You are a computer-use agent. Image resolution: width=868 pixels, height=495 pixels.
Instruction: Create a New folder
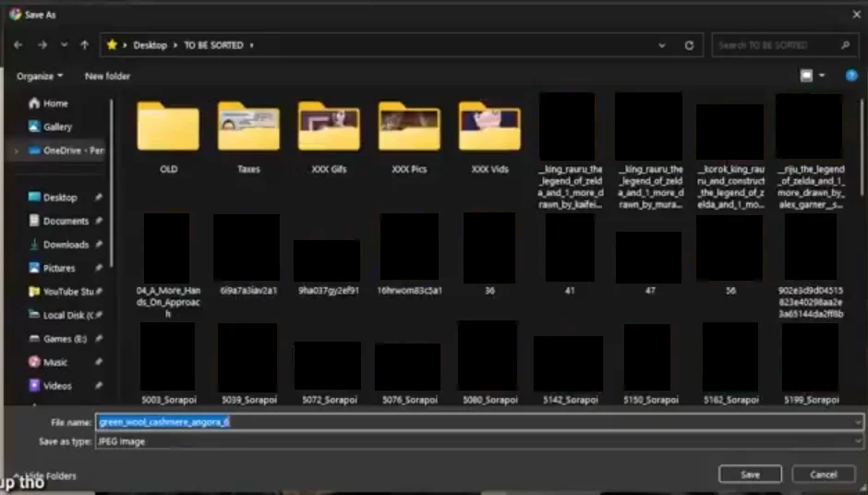pos(107,76)
